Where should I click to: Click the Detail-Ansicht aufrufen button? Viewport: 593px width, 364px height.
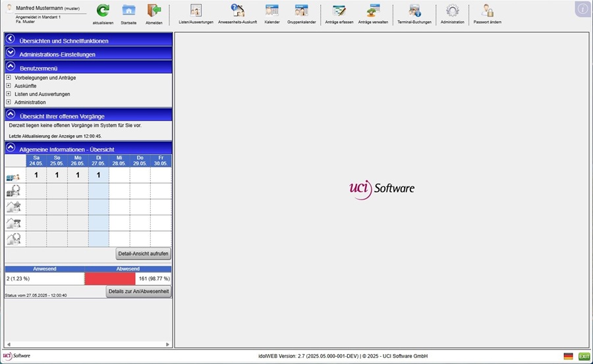(x=143, y=253)
